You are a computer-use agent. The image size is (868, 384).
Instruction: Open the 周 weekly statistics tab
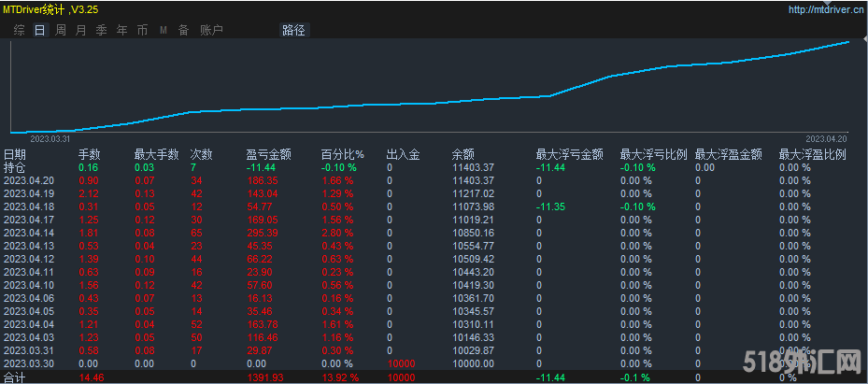[60, 30]
